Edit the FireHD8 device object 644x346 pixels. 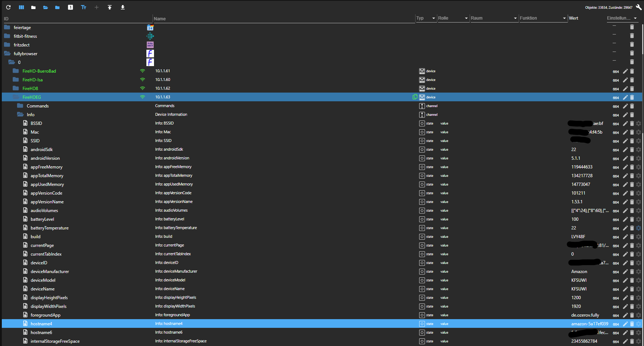[625, 89]
